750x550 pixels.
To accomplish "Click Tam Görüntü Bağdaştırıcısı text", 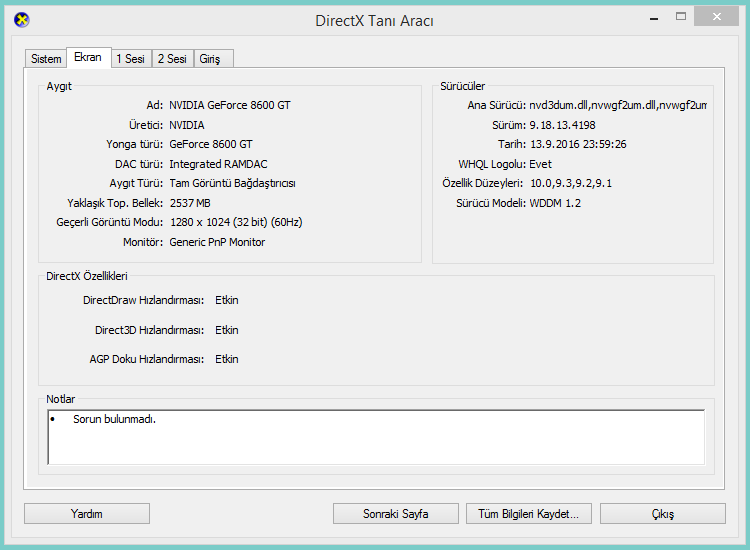I will (232, 183).
